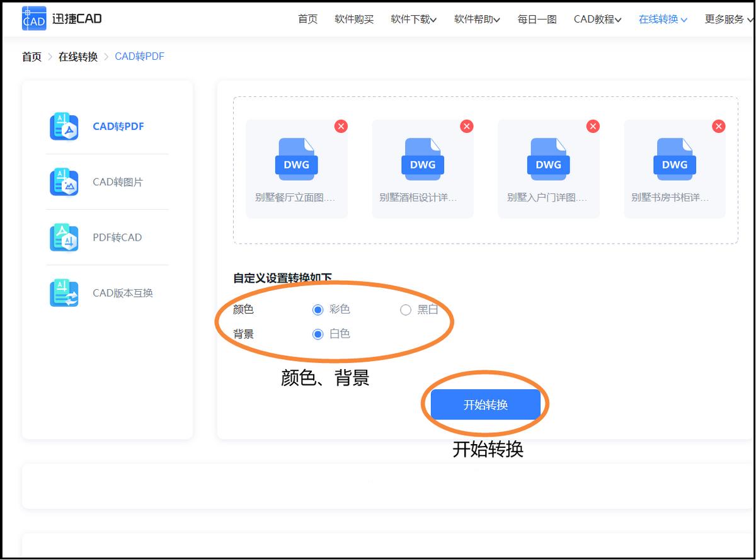Open the CAD教程 menu
This screenshot has width=756, height=560.
click(597, 19)
